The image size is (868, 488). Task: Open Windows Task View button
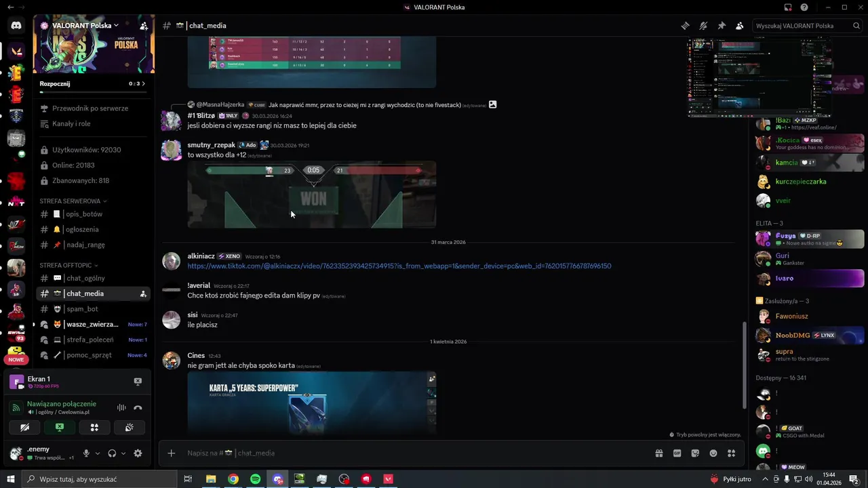click(x=188, y=479)
